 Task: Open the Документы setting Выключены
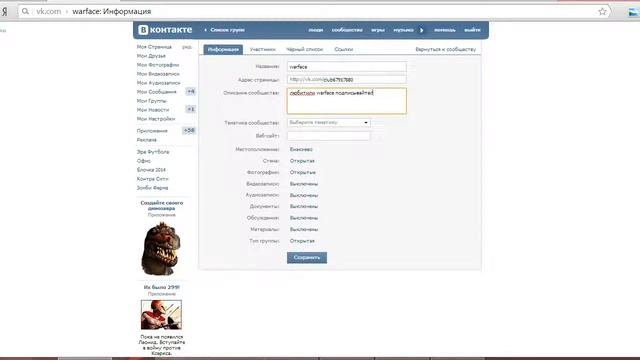pyautogui.click(x=304, y=207)
